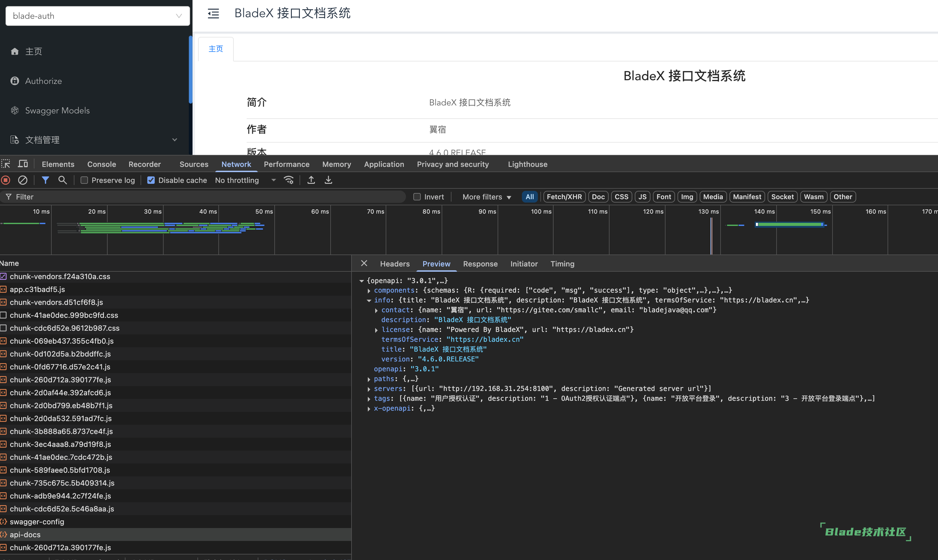Check the Invert filter checkbox
The image size is (938, 560).
coord(417,197)
